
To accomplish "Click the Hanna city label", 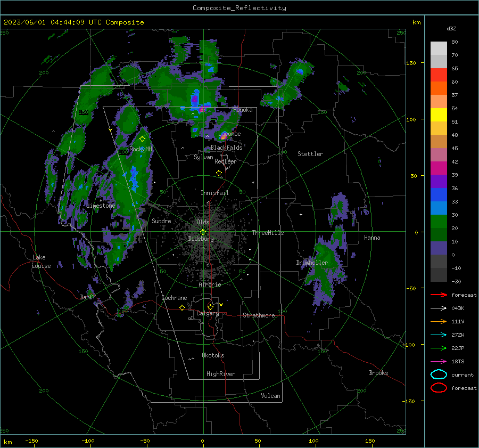I will 372,238.
